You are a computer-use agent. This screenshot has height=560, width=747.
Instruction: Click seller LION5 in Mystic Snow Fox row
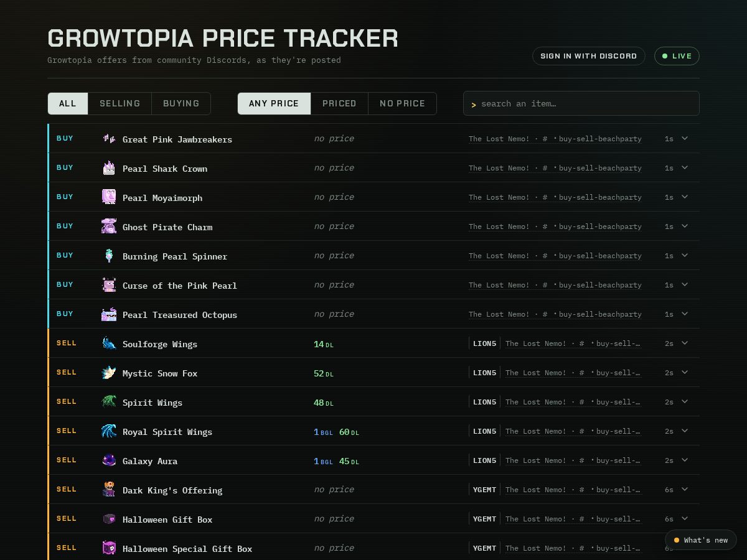pyautogui.click(x=484, y=373)
